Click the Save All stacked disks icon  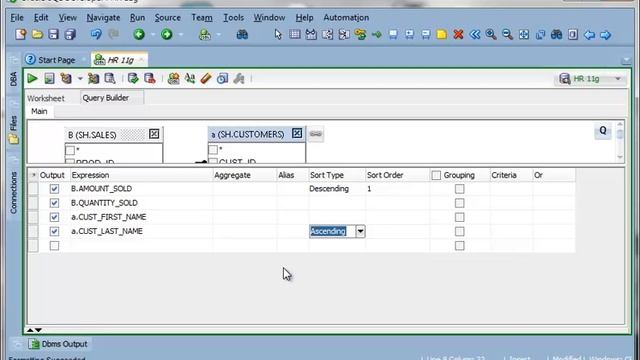pos(70,34)
